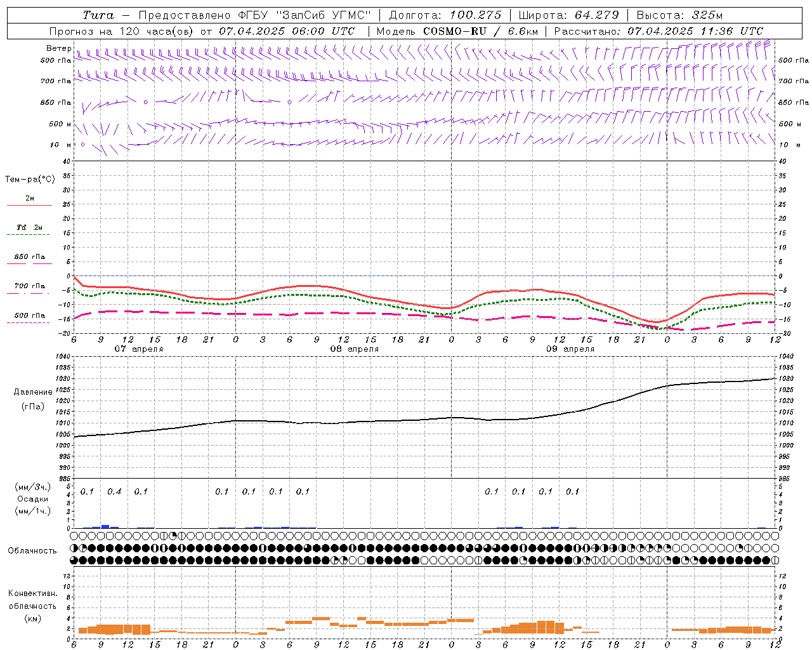Select "12" on left convective cloud axis

pyautogui.click(x=67, y=576)
